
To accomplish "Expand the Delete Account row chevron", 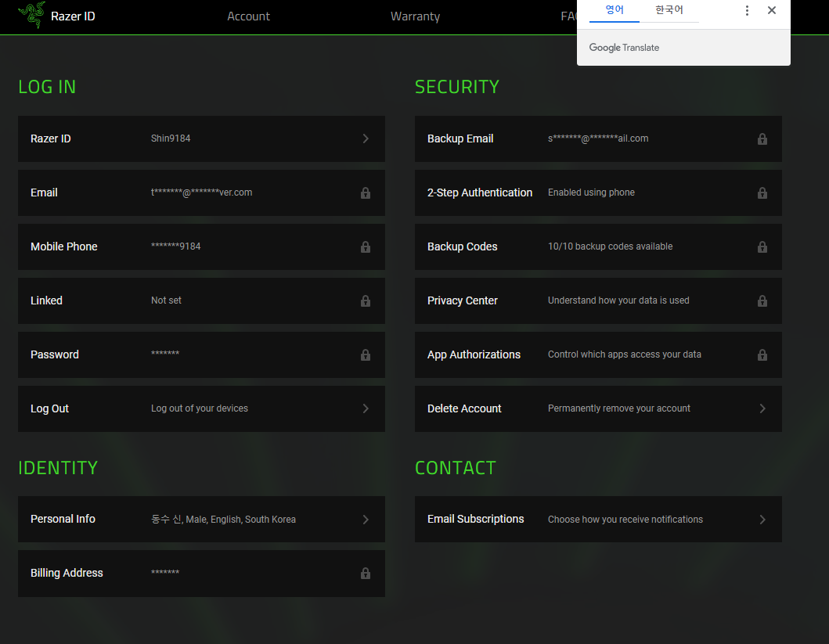I will pyautogui.click(x=763, y=408).
